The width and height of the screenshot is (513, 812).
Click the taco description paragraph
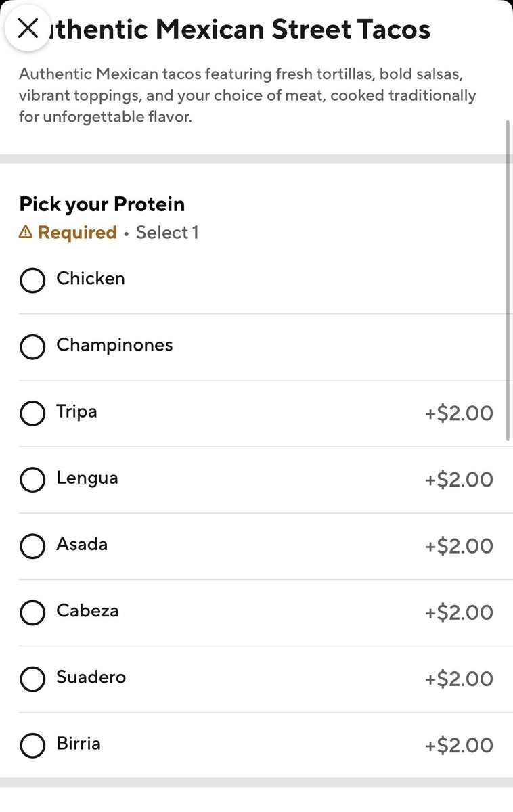point(247,95)
